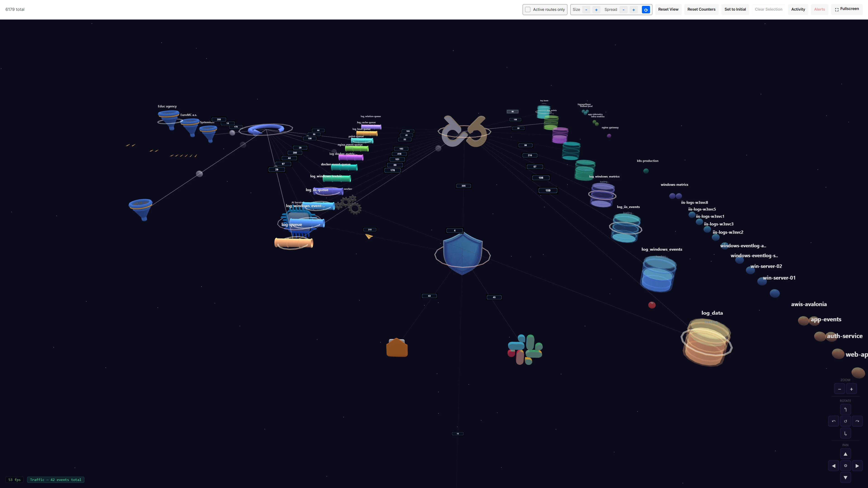Enable the Active routes only checkbox
The height and width of the screenshot is (488, 868).
tap(528, 9)
